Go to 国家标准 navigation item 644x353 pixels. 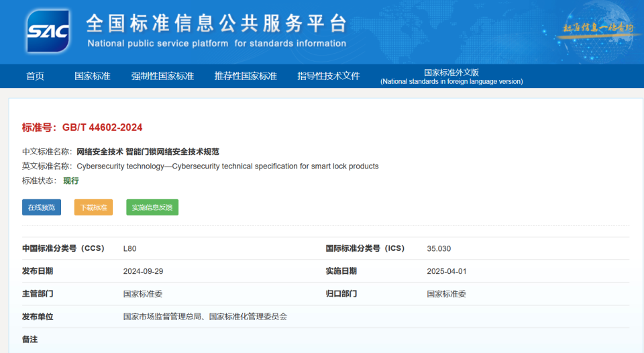(93, 76)
